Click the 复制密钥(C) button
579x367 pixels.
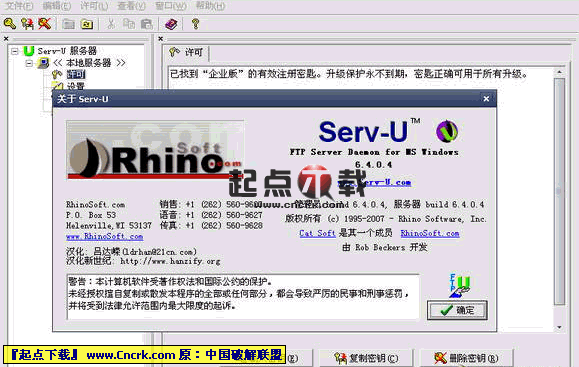pyautogui.click(x=366, y=358)
